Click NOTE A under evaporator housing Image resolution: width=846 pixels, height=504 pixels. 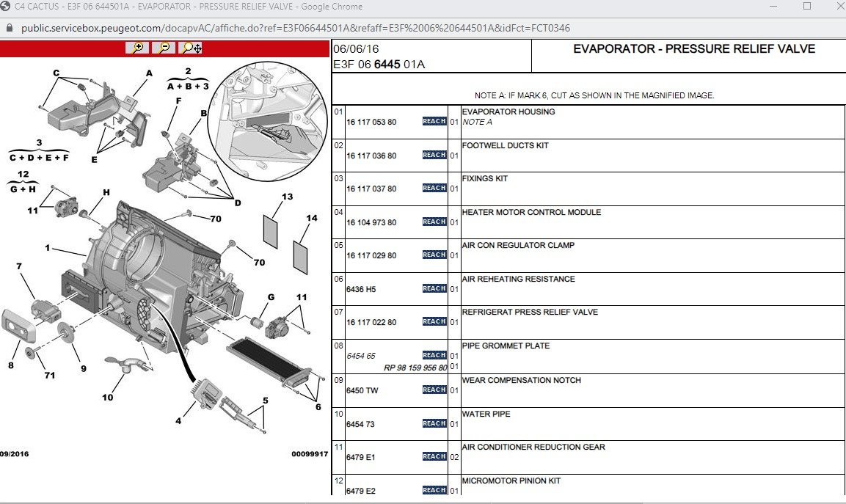point(477,122)
